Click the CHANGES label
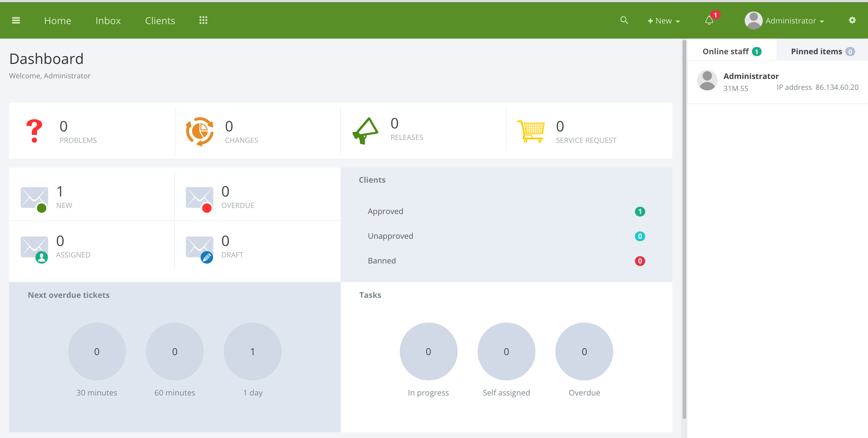Viewport: 868px width, 438px height. (x=241, y=140)
